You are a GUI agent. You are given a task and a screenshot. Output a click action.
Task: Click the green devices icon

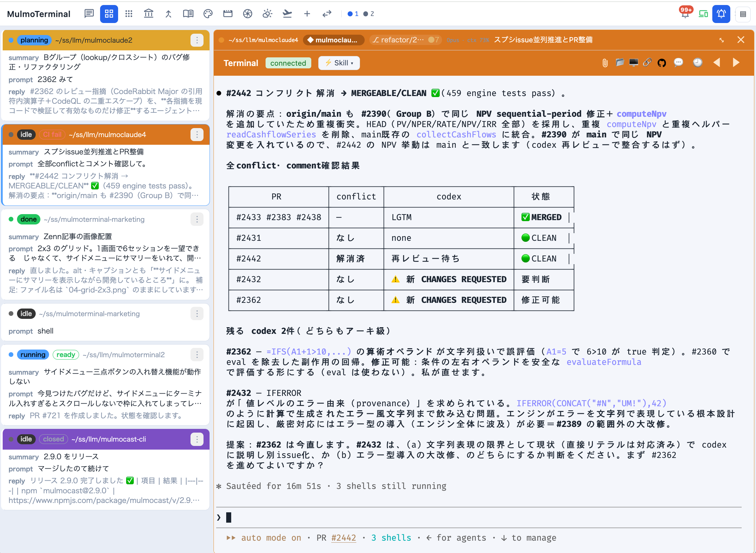703,14
